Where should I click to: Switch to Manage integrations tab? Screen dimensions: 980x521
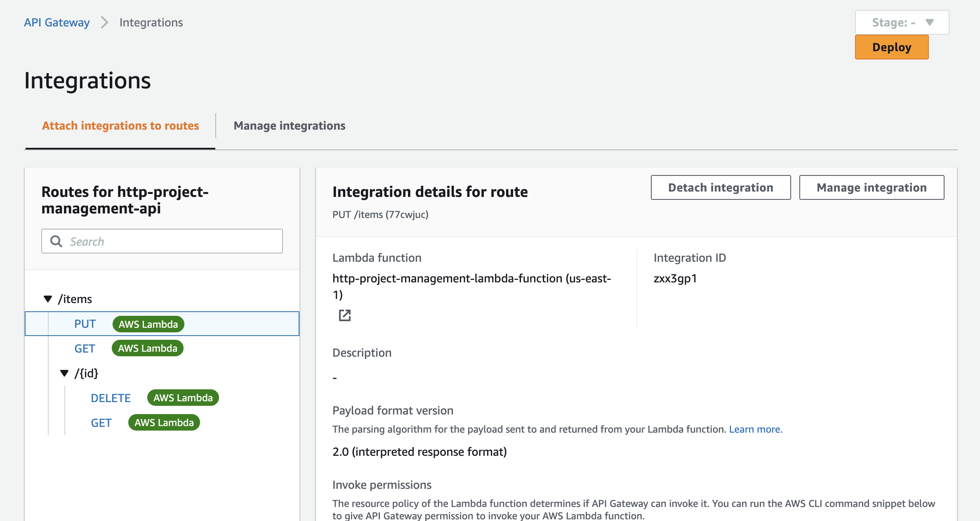tap(289, 126)
